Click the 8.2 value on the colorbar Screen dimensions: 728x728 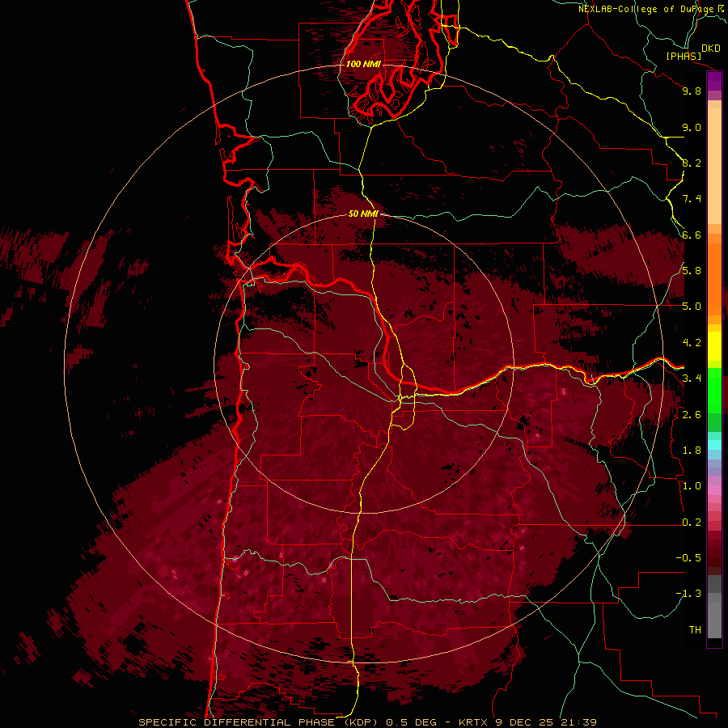[x=692, y=163]
